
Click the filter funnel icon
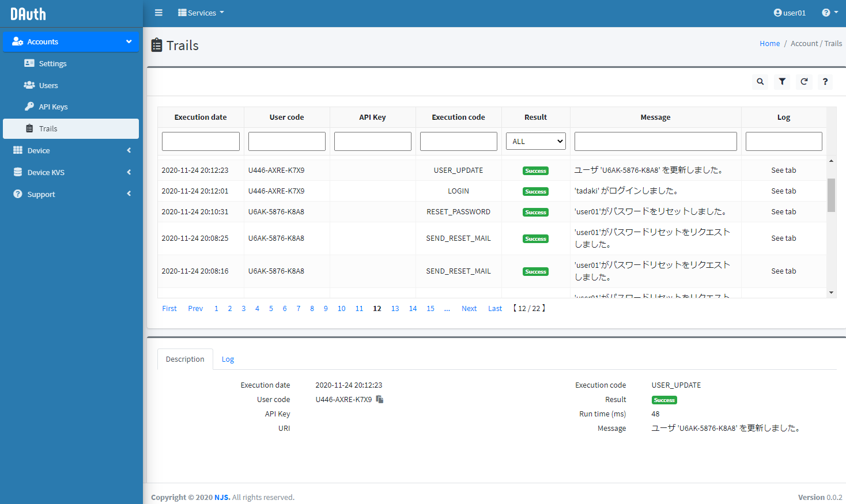coord(782,82)
